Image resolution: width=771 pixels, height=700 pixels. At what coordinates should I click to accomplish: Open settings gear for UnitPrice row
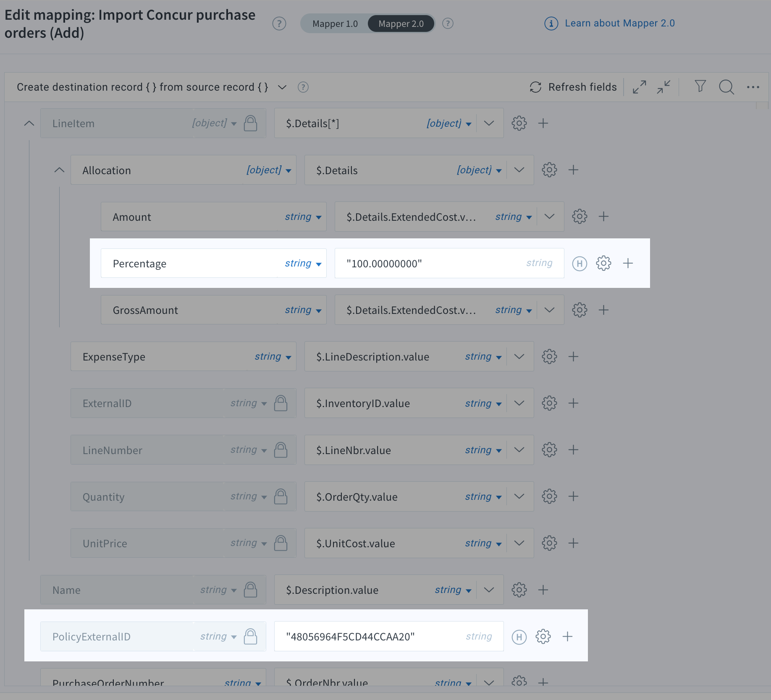point(549,543)
